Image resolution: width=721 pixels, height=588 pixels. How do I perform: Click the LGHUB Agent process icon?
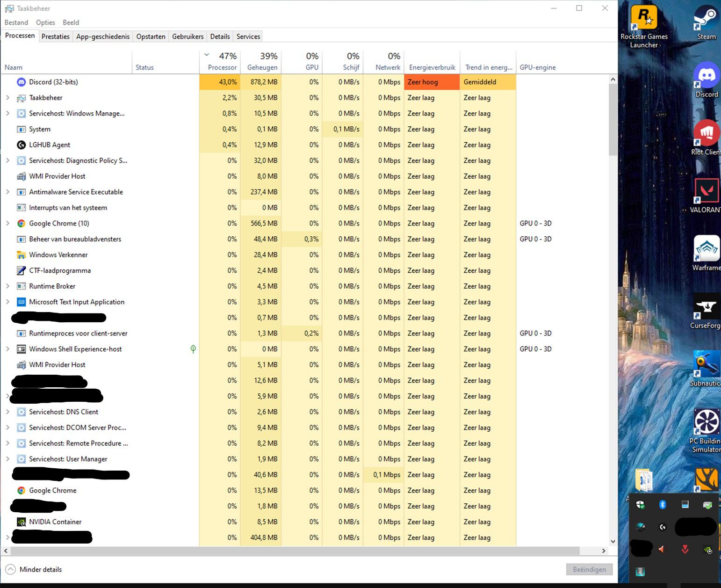[x=21, y=145]
